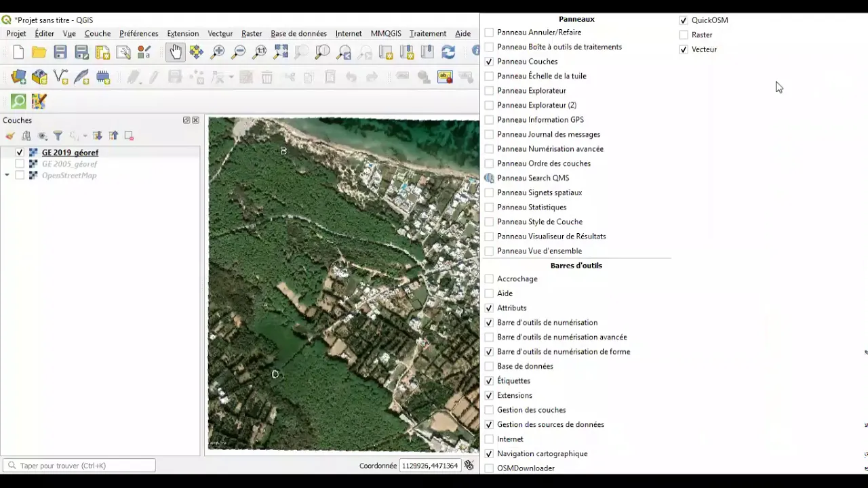Click the Zoom In magnifier icon
This screenshot has height=488, width=868.
click(218, 52)
